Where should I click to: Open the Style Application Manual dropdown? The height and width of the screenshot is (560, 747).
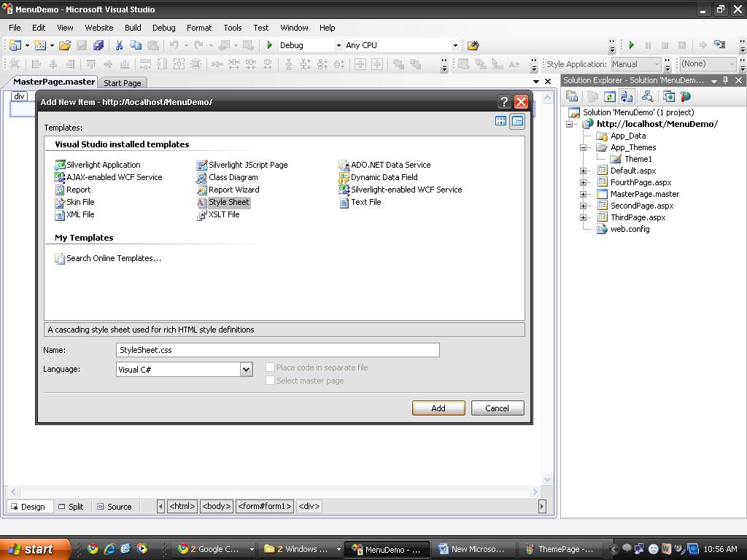click(657, 64)
